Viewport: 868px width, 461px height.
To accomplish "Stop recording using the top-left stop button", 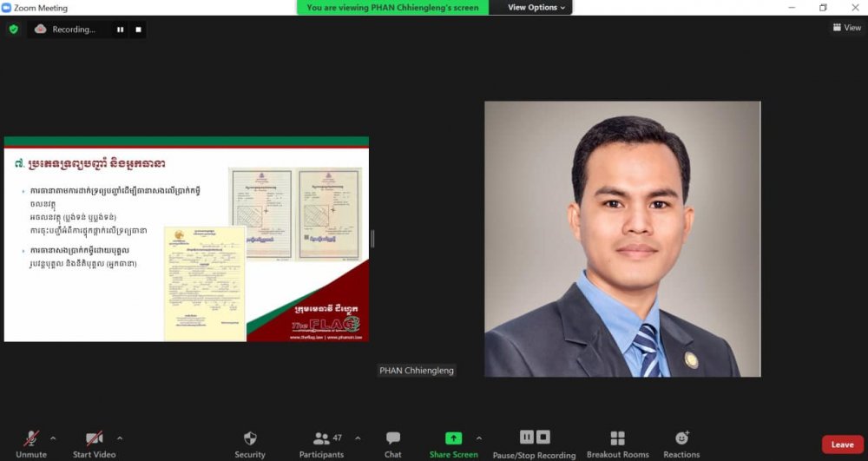I will (x=138, y=30).
